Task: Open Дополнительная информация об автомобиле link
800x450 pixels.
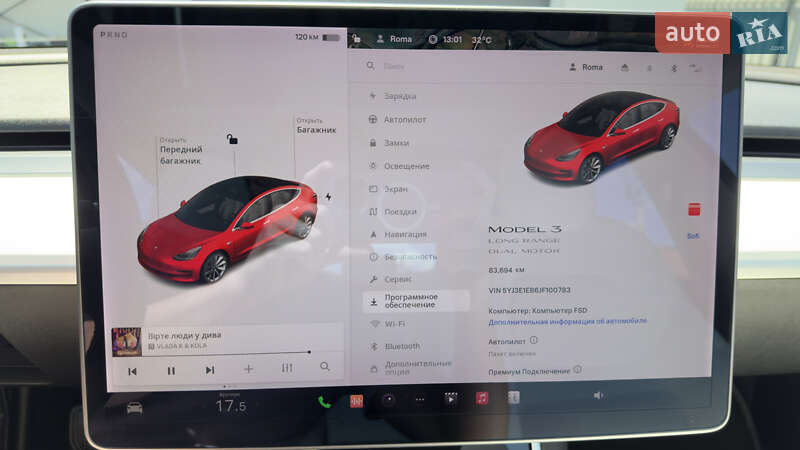Action: click(x=567, y=321)
